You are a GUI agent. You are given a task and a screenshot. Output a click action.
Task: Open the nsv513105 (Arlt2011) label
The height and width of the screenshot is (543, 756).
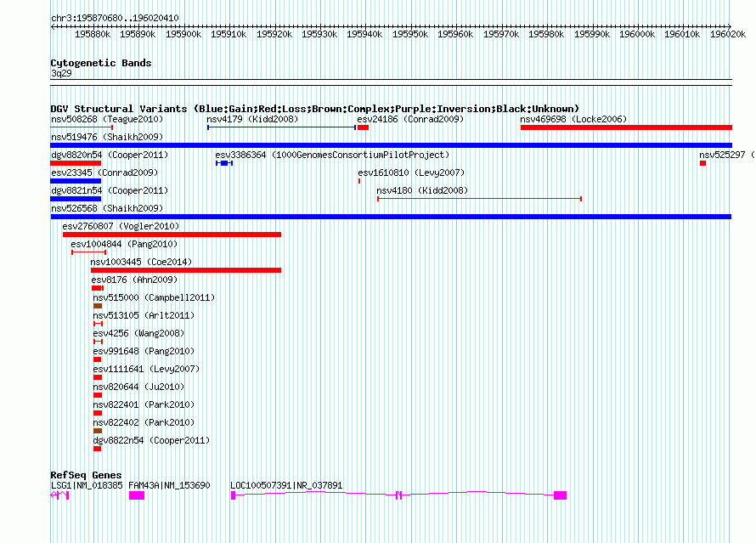coord(144,315)
